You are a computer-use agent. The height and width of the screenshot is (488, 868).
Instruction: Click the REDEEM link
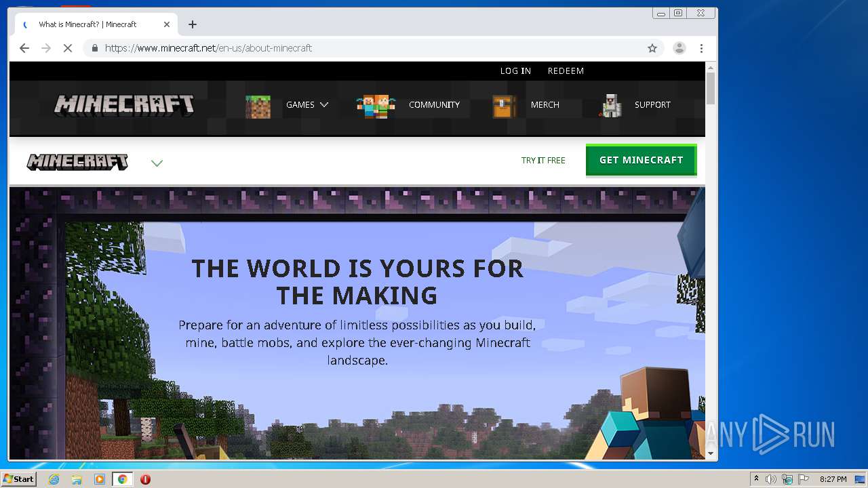point(566,70)
